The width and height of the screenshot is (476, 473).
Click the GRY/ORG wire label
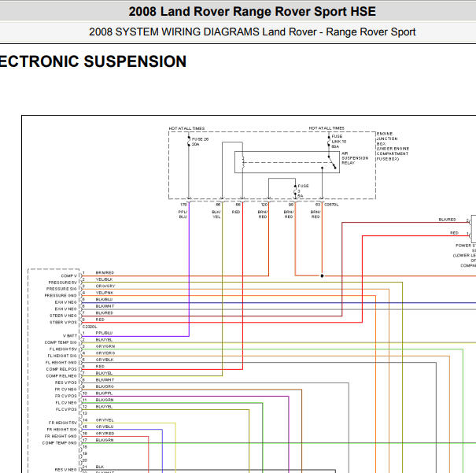point(105,353)
